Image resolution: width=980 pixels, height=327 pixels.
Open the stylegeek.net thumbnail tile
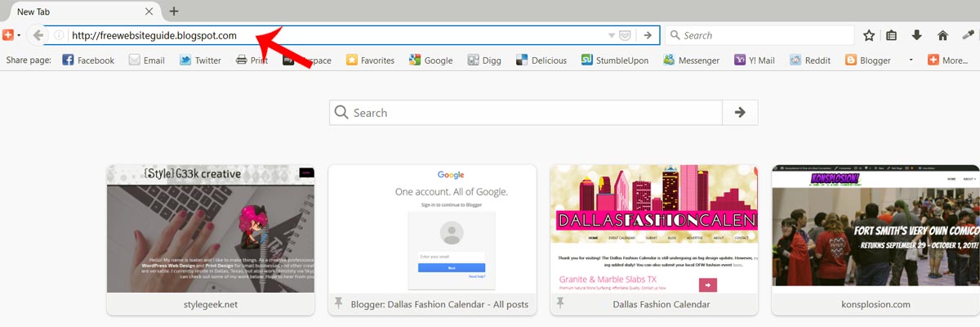[211, 240]
